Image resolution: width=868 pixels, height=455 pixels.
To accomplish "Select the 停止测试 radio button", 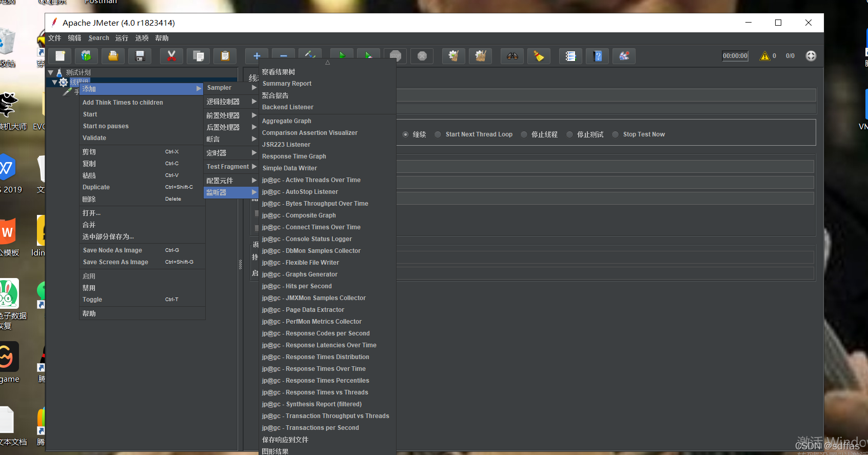I will pyautogui.click(x=569, y=134).
